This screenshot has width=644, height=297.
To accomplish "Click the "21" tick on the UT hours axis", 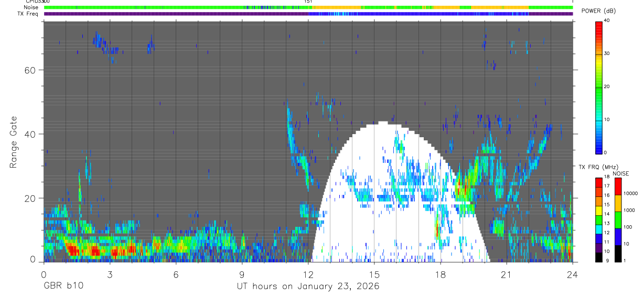I will click(x=507, y=274).
